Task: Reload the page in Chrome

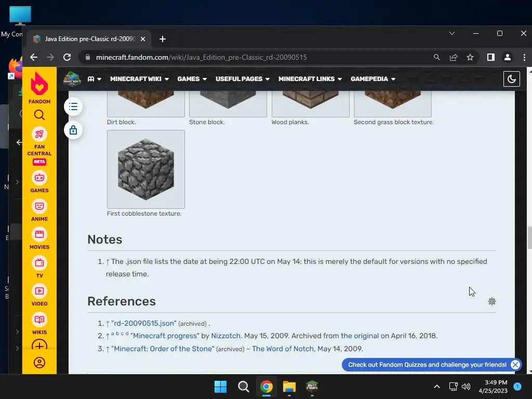Action: pos(67,57)
